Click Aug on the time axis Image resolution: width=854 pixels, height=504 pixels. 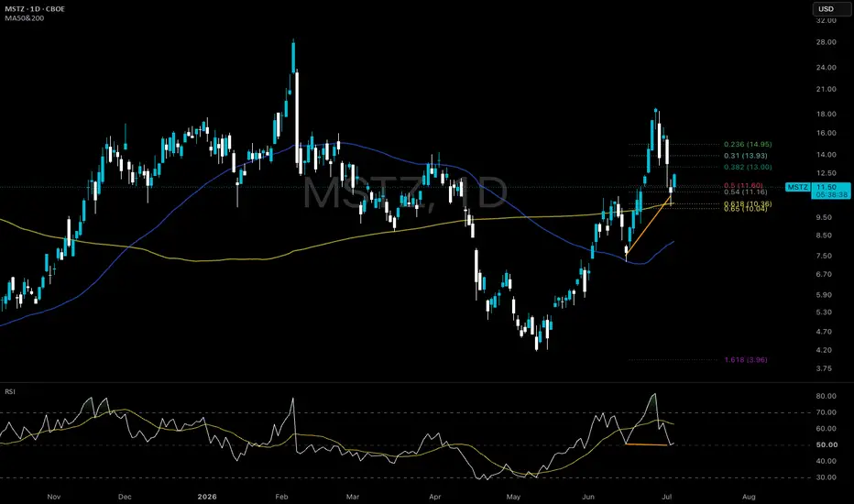point(749,497)
